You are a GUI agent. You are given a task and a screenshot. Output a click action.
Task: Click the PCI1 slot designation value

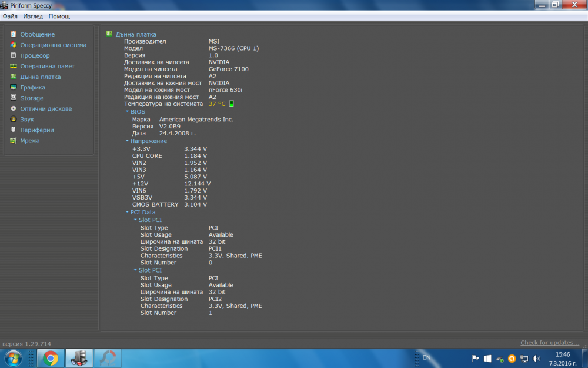coord(215,248)
